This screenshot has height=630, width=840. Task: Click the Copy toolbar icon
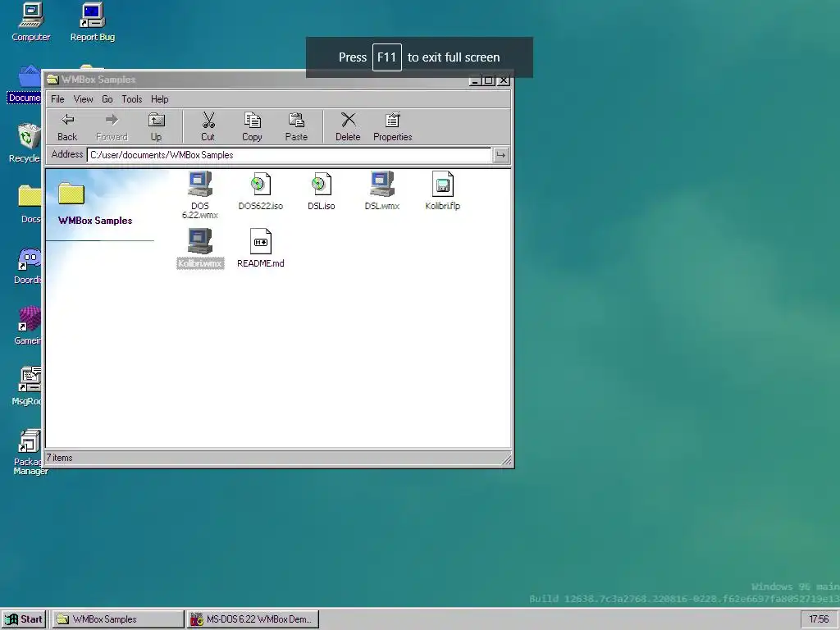[x=252, y=120]
